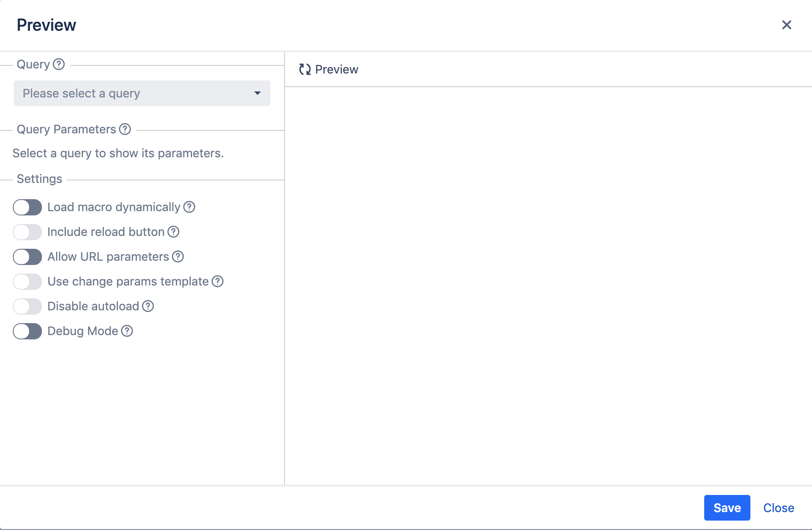Click the Allow URL parameters label
The image size is (812, 530).
point(108,257)
